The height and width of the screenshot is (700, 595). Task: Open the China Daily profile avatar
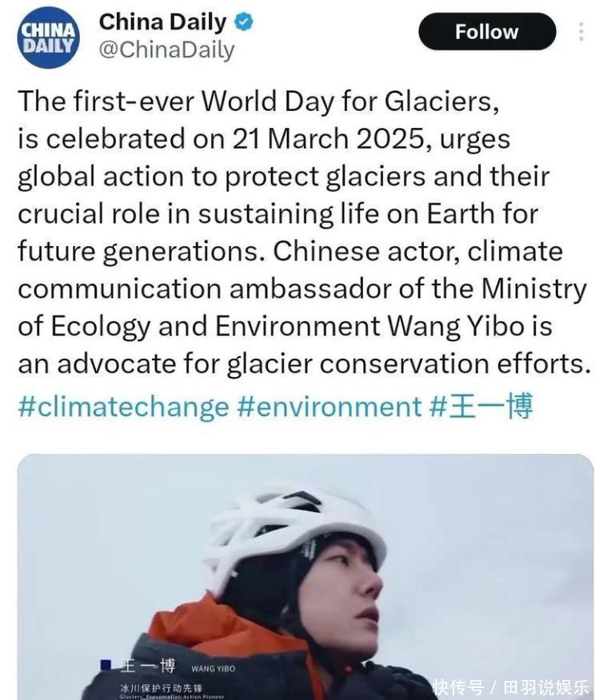(49, 38)
